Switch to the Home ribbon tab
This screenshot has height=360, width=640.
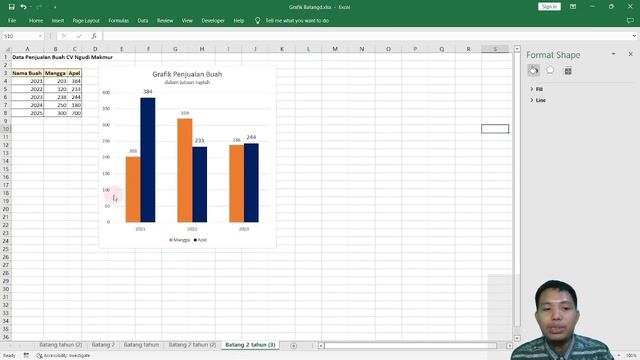click(36, 20)
